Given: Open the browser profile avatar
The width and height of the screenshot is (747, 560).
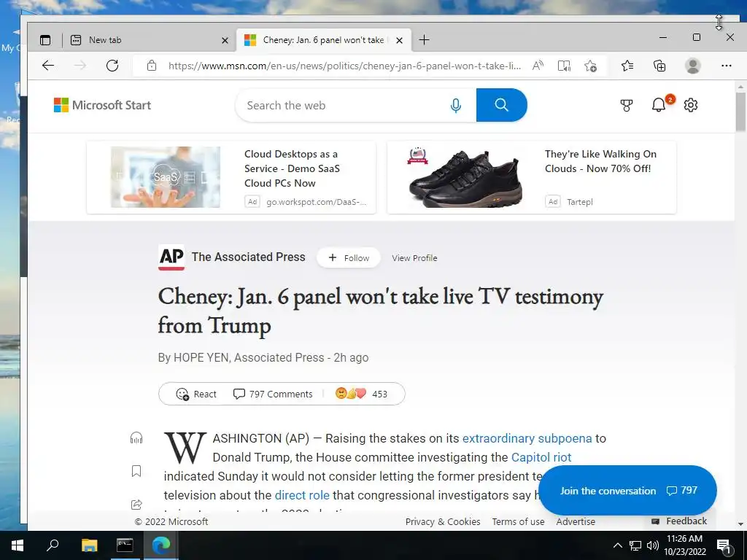Looking at the screenshot, I should (x=693, y=66).
